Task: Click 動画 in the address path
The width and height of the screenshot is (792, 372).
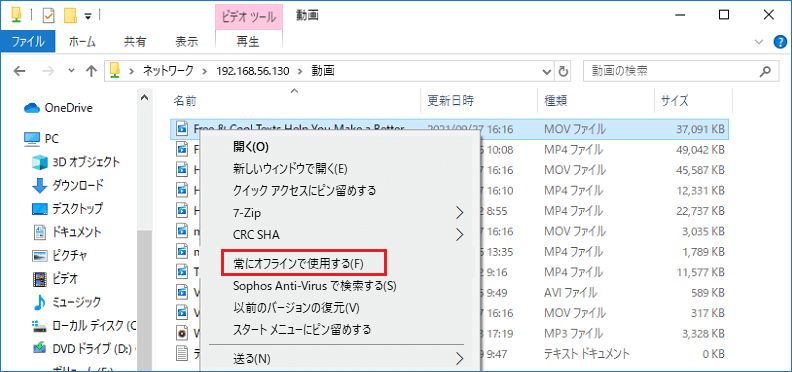Action: click(x=322, y=71)
